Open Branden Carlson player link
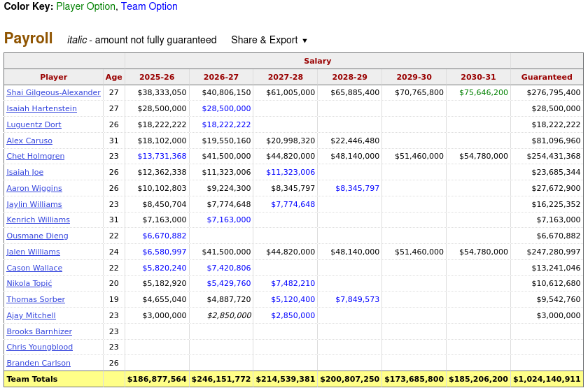 pos(38,364)
